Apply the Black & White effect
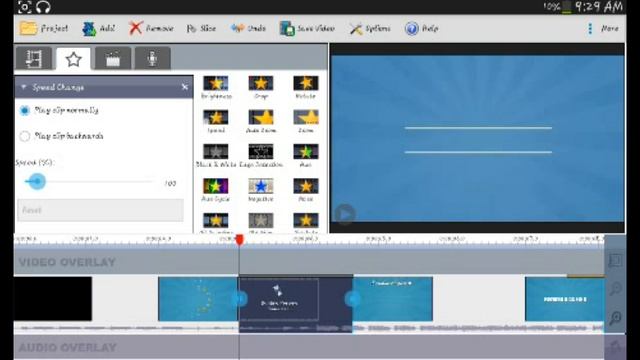 tap(216, 156)
